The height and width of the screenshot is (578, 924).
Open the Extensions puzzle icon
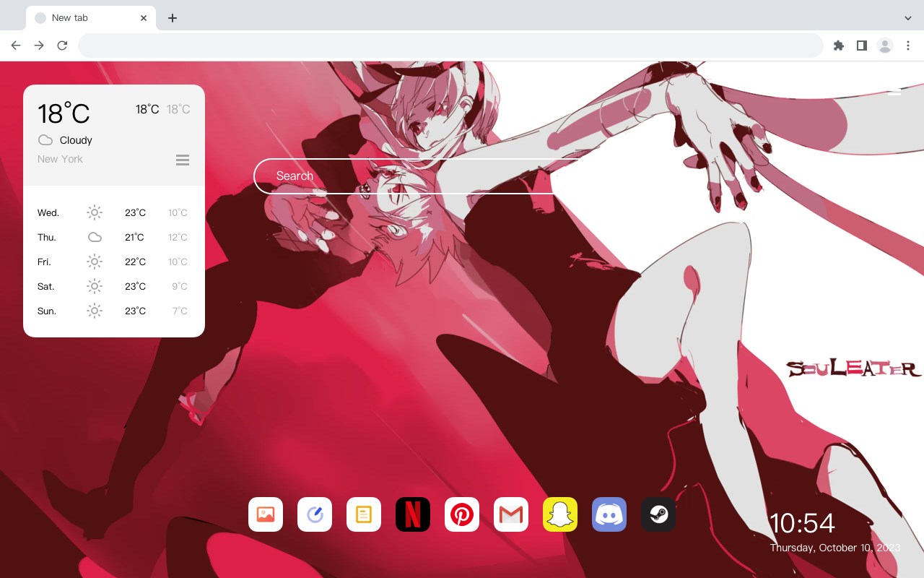coord(839,46)
